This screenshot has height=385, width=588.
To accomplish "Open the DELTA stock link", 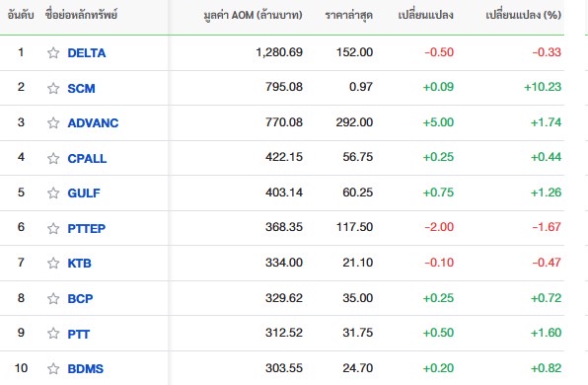I will [87, 53].
